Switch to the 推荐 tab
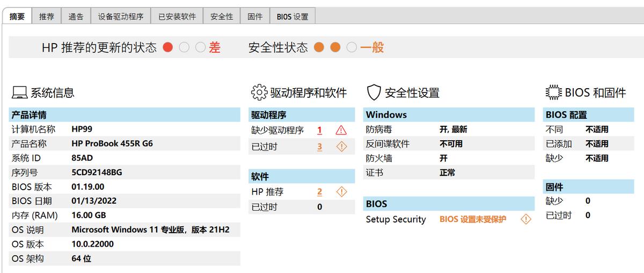The image size is (644, 273). click(x=47, y=17)
